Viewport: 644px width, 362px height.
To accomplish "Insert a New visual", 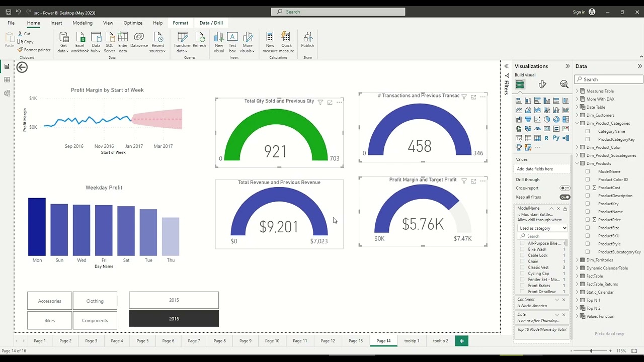I will coord(219,42).
